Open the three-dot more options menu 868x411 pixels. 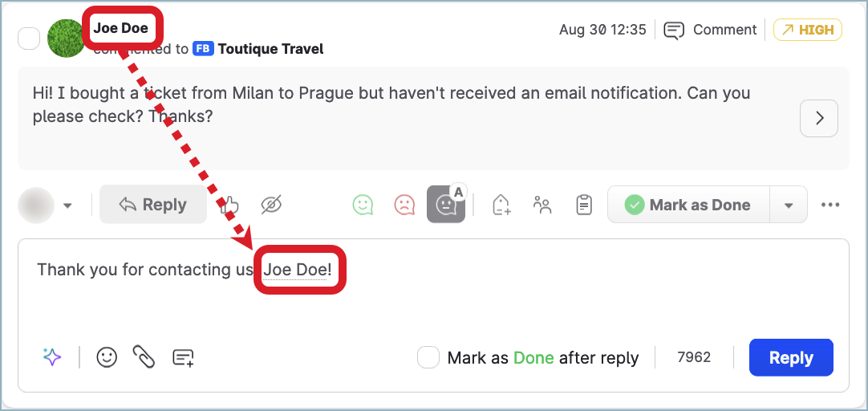pyautogui.click(x=830, y=205)
